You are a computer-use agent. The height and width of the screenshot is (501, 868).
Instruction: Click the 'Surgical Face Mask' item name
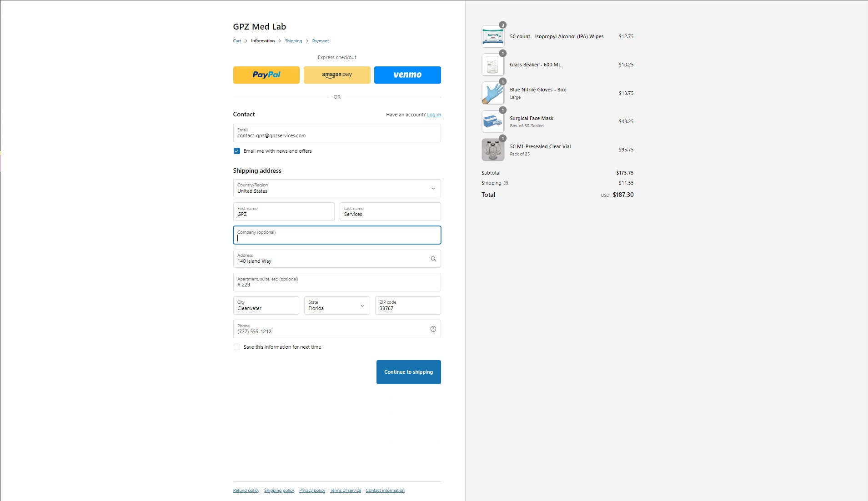(532, 118)
